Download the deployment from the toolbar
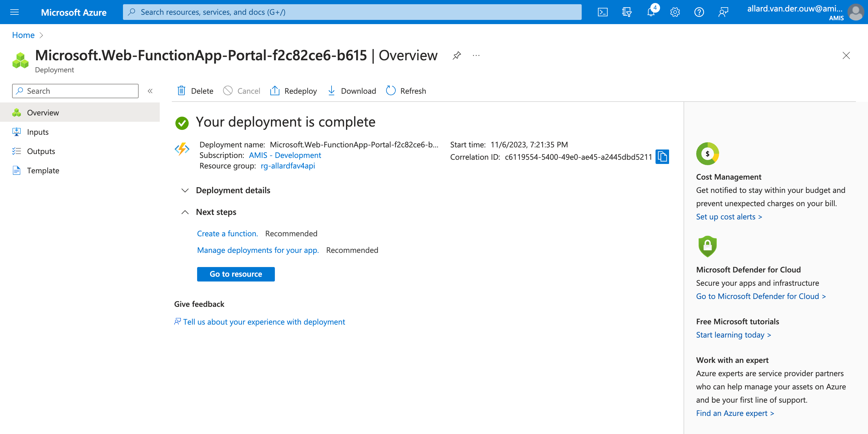This screenshot has height=434, width=868. click(x=352, y=91)
